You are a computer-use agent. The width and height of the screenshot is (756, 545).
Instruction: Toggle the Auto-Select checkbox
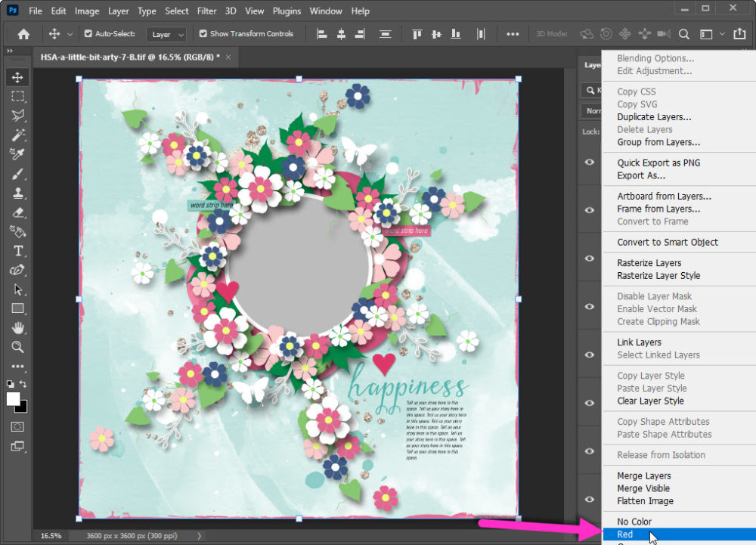(x=88, y=34)
